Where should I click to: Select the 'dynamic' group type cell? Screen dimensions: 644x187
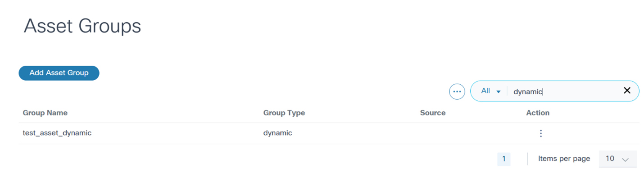277,133
